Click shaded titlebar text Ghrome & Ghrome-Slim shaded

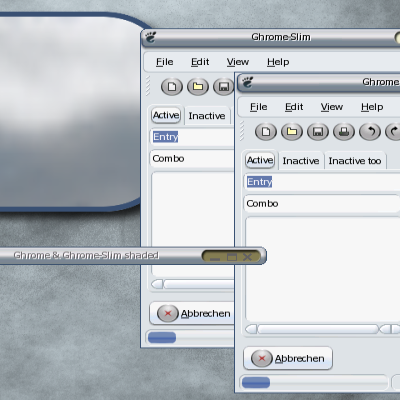[86, 256]
